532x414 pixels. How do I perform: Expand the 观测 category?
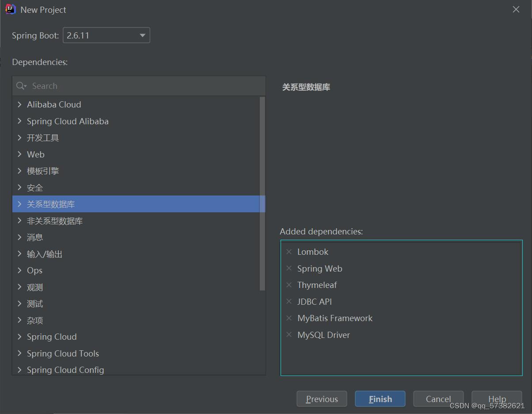click(19, 287)
